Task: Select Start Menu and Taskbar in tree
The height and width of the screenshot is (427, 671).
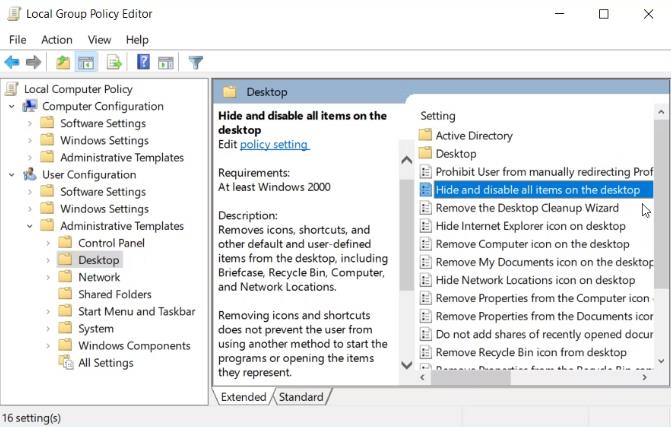Action: tap(137, 311)
